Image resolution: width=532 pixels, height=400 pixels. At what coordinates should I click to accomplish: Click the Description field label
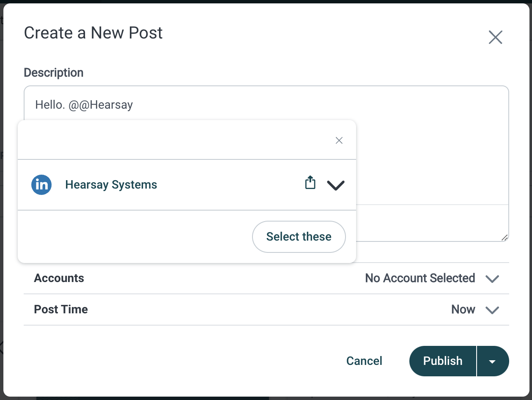[x=54, y=73]
